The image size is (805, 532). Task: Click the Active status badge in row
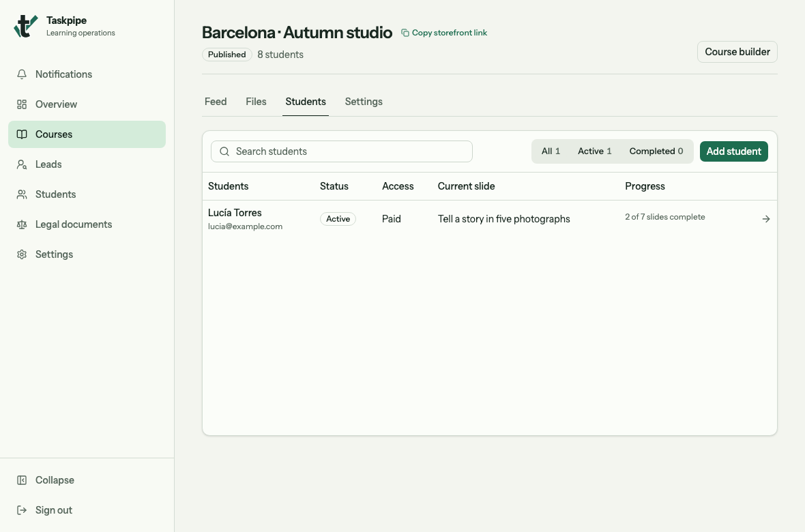[338, 219]
